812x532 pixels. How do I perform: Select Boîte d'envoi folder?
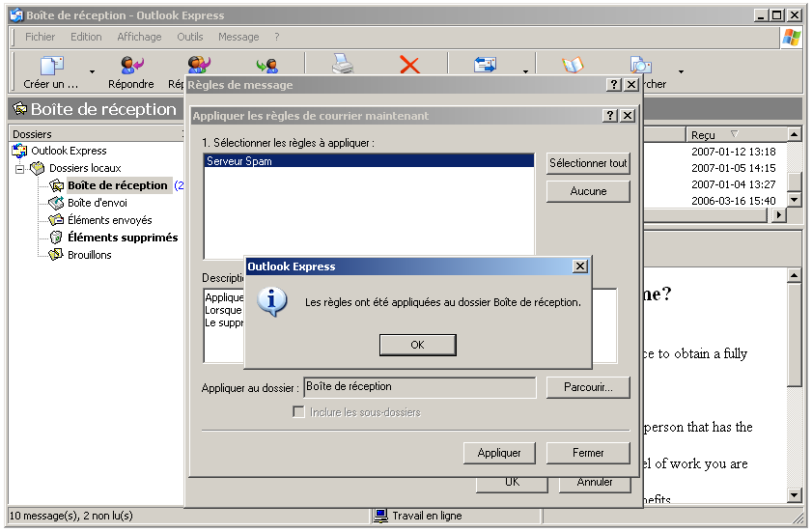click(x=98, y=203)
